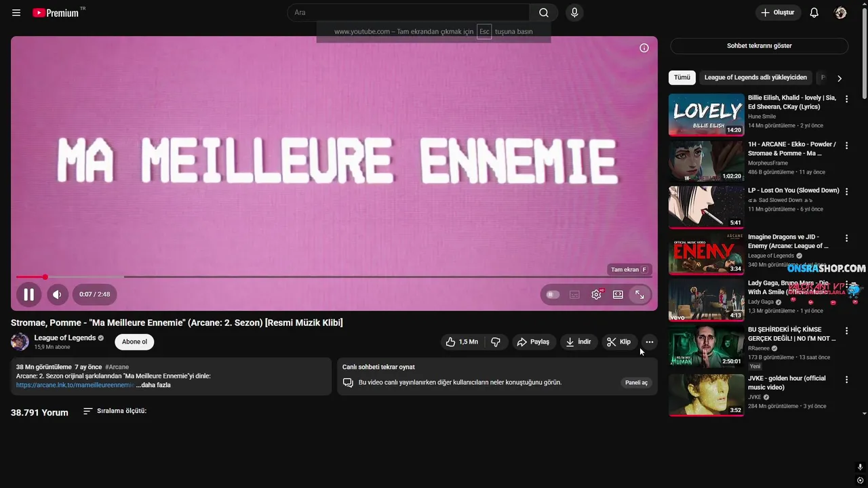Open Imagine Dragons Enemy video title
The width and height of the screenshot is (868, 488).
click(x=789, y=241)
